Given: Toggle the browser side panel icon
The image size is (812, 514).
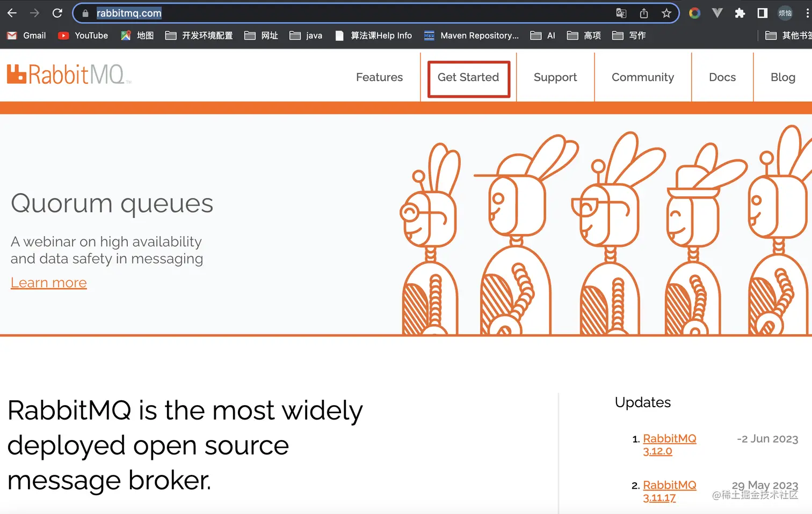Looking at the screenshot, I should [x=763, y=13].
